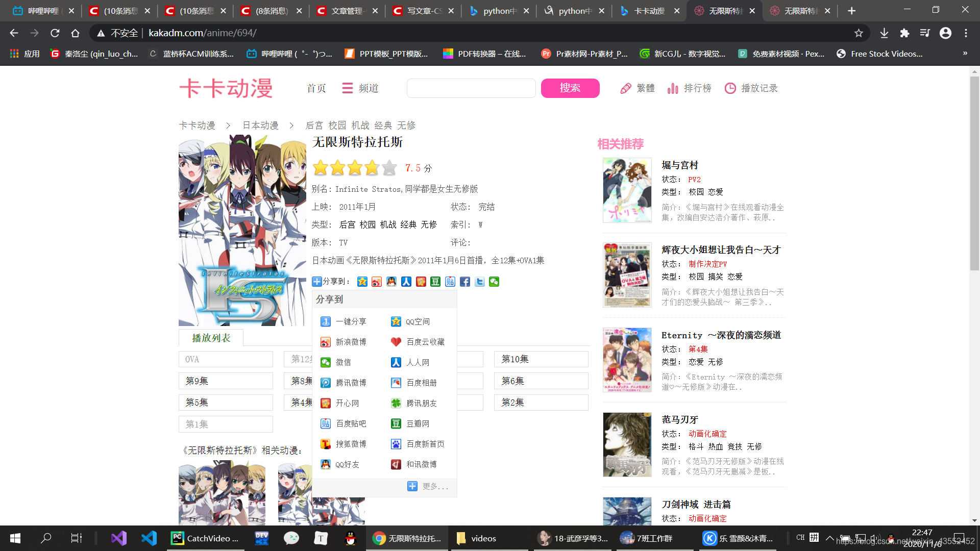The height and width of the screenshot is (551, 980).
Task: Share via 新浪微博 in share menu
Action: [x=325, y=342]
